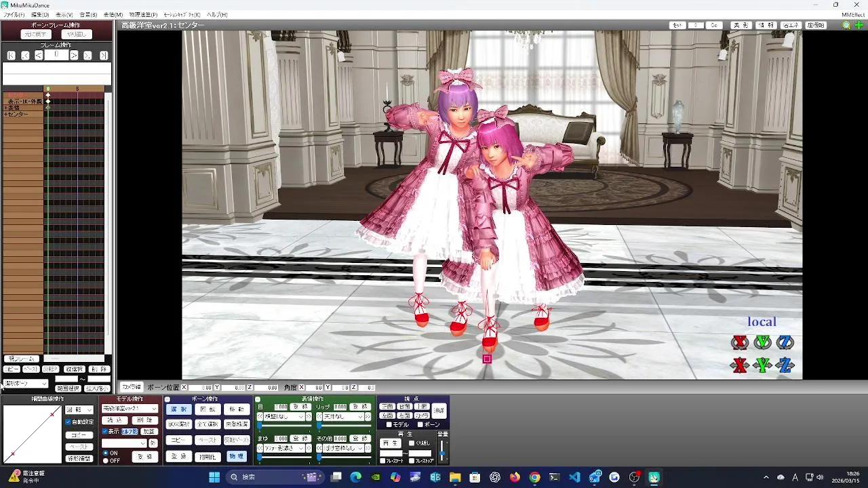The width and height of the screenshot is (868, 488).
Task: Adjust the playback volume slider
Action: [x=443, y=452]
